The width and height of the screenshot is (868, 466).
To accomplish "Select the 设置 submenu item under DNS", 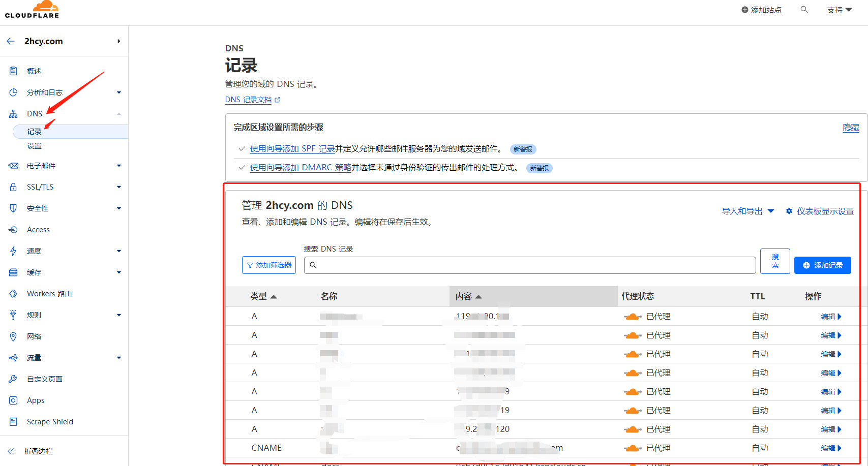I will coord(35,146).
